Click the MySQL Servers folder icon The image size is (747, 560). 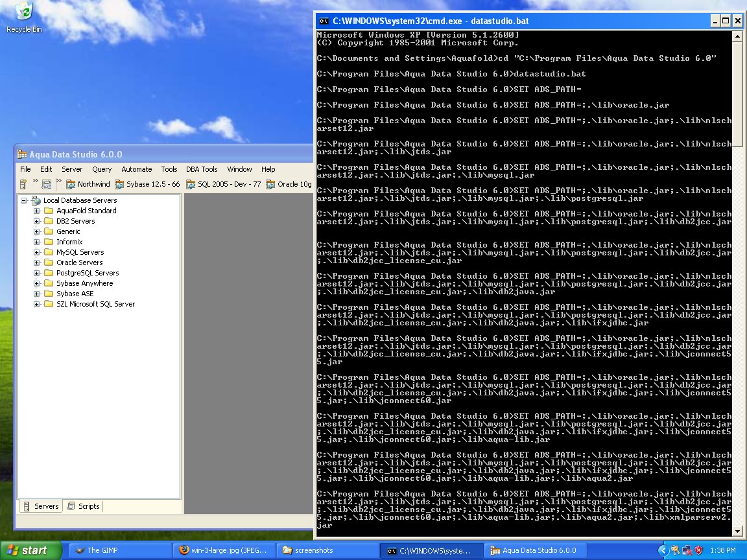click(49, 252)
